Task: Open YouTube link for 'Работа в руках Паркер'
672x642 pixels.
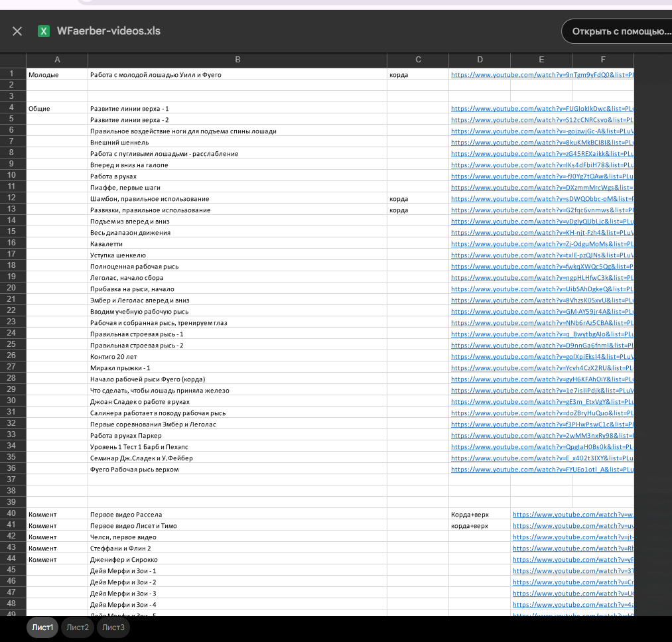Action: coord(542,436)
